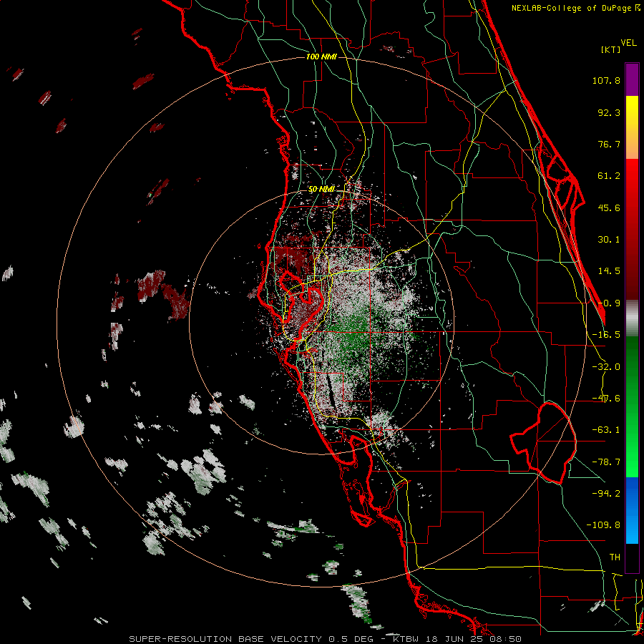The width and height of the screenshot is (644, 644).
Task: Click the 76.7 velocity value
Action: pos(609,144)
